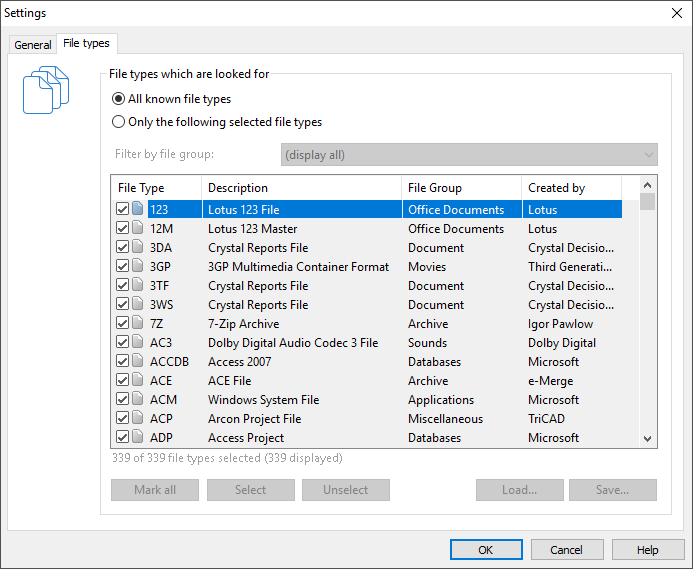
Task: Click the list scrollbar down arrow
Action: (648, 439)
